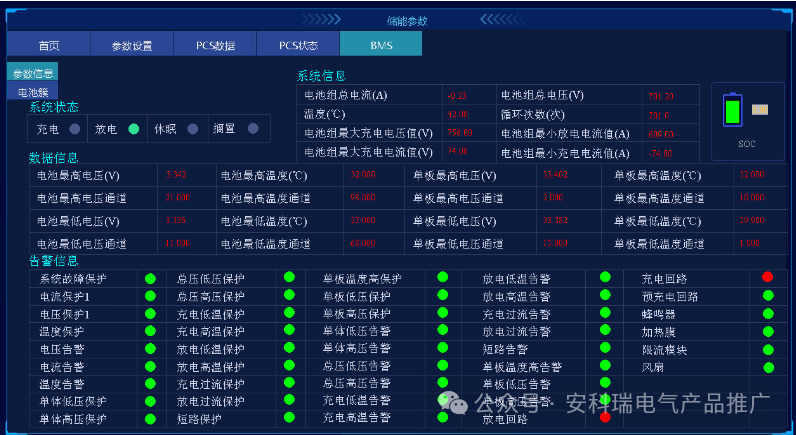Select the 参数信息 side tab

32,72
